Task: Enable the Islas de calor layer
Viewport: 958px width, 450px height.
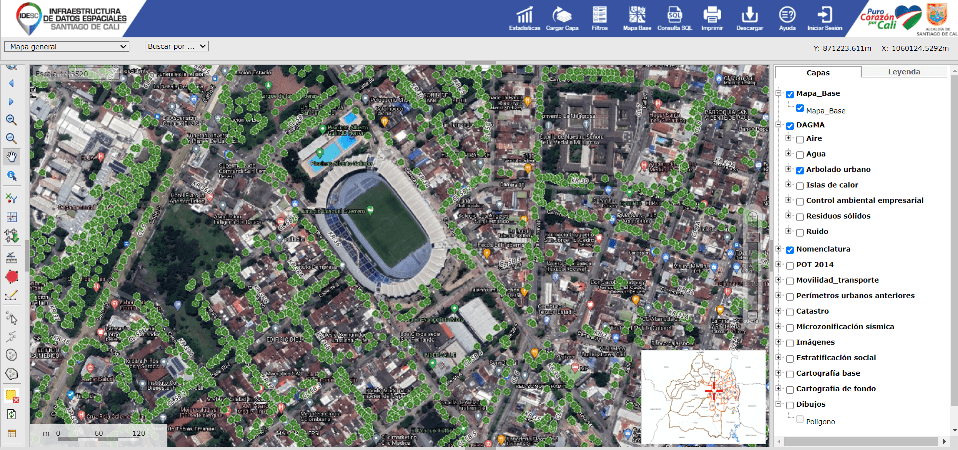Action: [x=800, y=185]
